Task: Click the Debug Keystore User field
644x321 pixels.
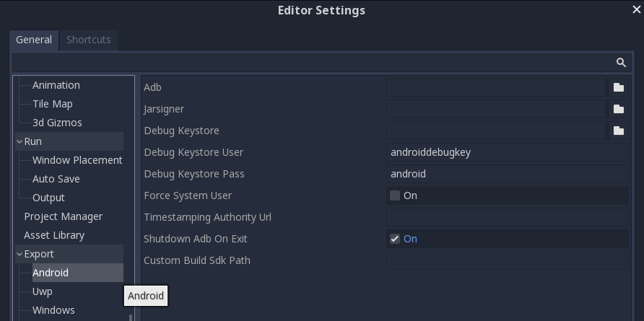Action: [x=508, y=152]
